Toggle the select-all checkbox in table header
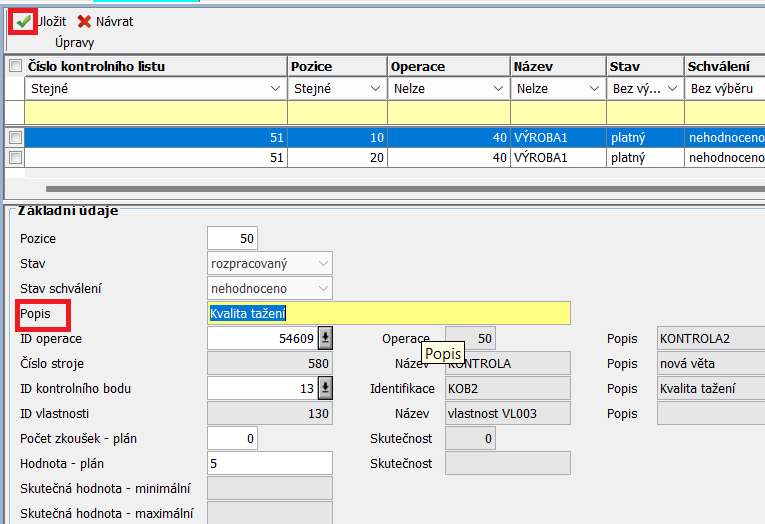This screenshot has width=765, height=524. (x=15, y=66)
